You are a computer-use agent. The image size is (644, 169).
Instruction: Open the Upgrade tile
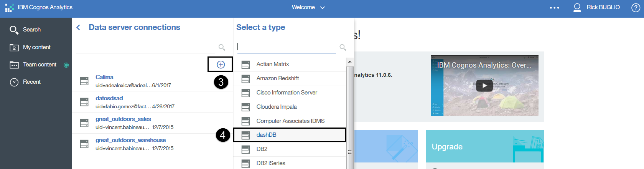[x=485, y=146]
